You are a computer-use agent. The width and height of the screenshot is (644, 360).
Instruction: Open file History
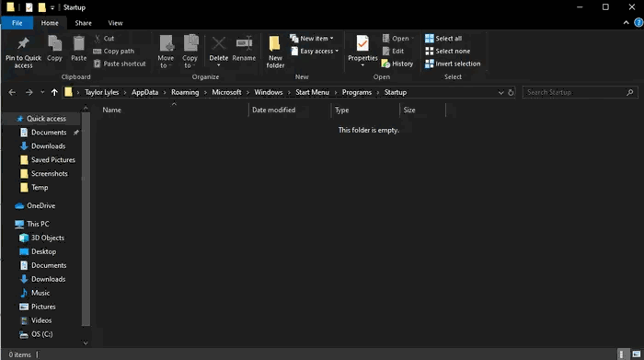click(x=397, y=64)
